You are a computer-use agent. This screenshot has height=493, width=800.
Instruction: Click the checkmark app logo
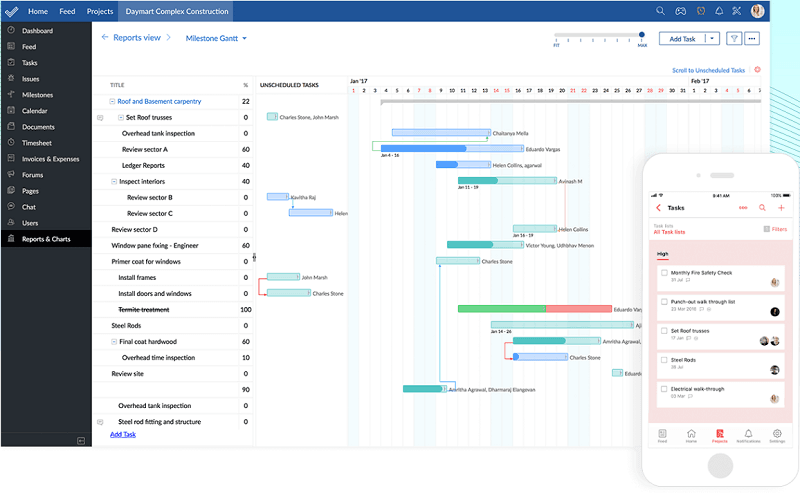[x=11, y=11]
